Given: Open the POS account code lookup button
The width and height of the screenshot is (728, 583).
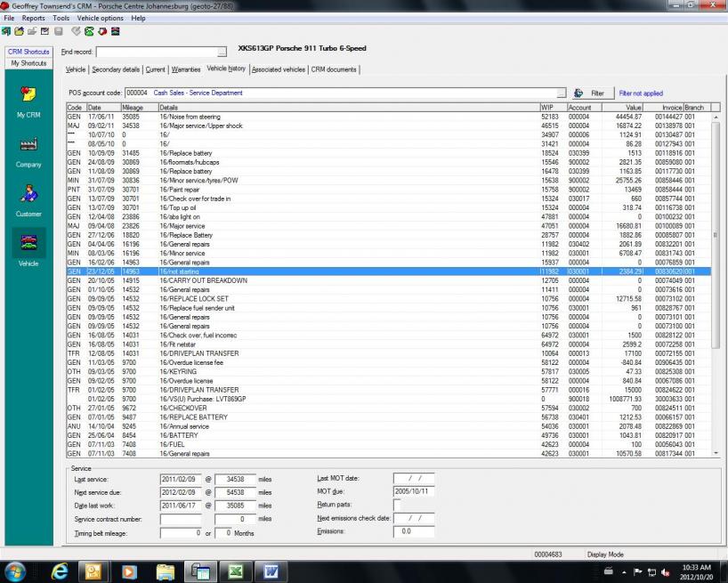Looking at the screenshot, I should (561, 93).
